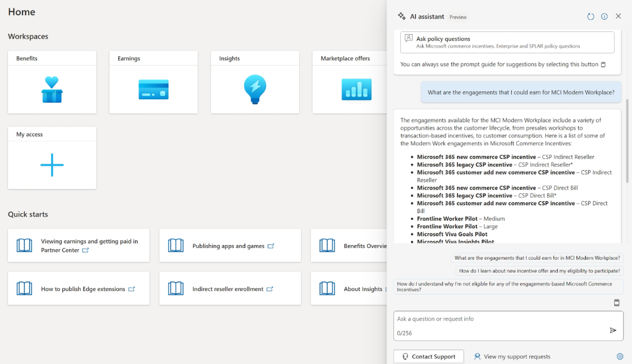Click external link icon beside Publishing apps and games

click(x=271, y=246)
